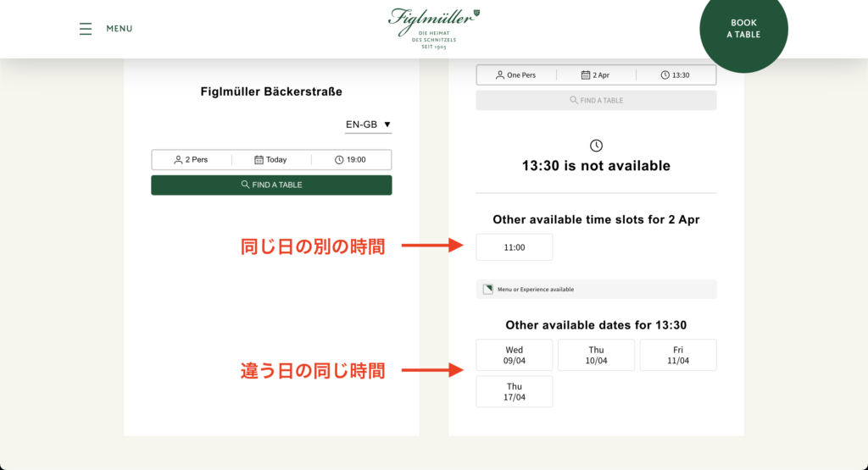Click 'Menu or Experience available' text
Viewport: 868px width, 470px height.
[536, 289]
